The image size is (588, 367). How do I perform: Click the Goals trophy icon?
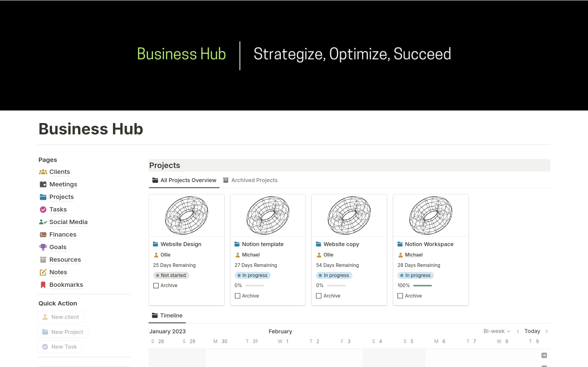coord(43,247)
